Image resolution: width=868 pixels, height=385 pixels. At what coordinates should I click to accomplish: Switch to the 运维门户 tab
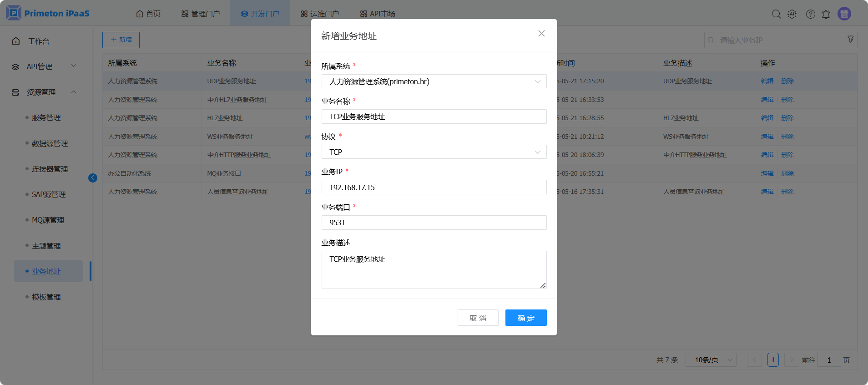coord(319,14)
